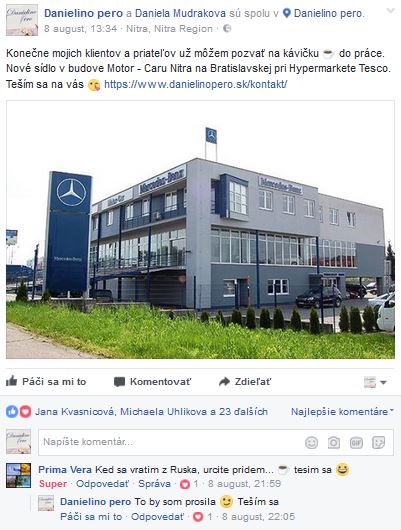Viewport: 401px width, 530px height.
Task: Attach a photo using the camera icon
Action: pos(333,442)
